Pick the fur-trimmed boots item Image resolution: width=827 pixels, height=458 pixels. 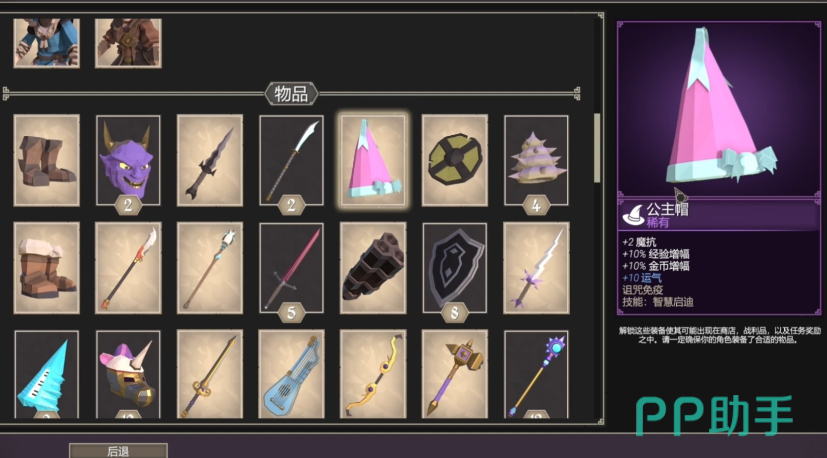click(x=46, y=268)
